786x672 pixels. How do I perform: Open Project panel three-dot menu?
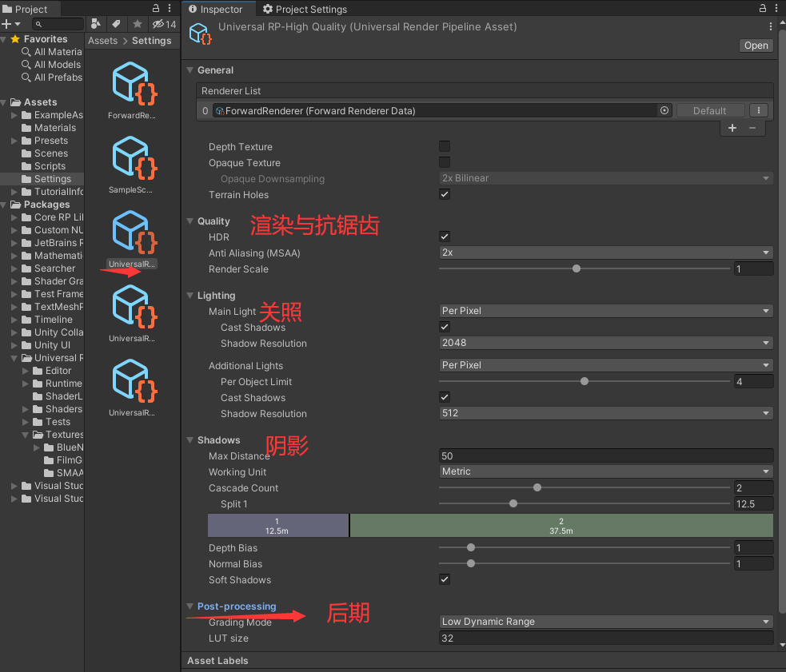pos(170,9)
